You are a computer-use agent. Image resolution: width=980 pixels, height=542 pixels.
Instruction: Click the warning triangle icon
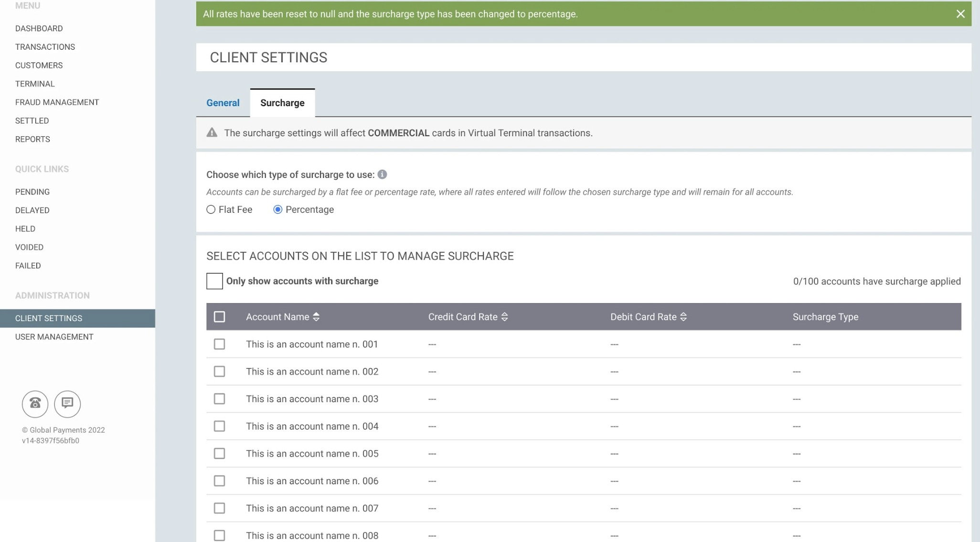212,133
